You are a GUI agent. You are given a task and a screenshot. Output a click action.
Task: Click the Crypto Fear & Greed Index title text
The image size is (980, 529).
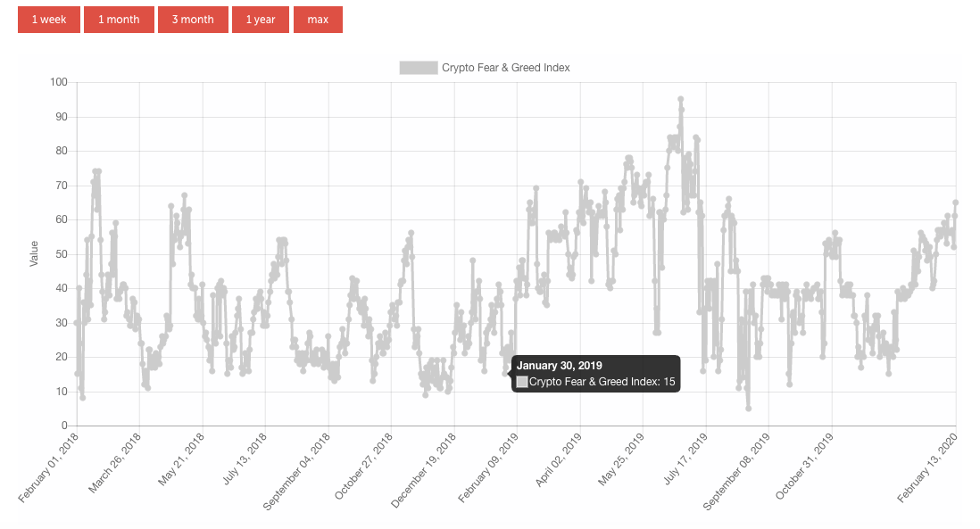(x=506, y=67)
